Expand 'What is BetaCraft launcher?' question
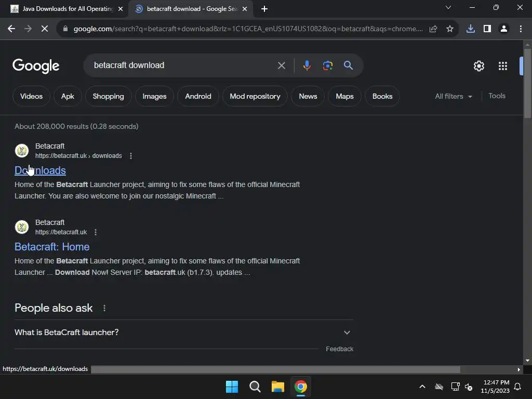 tap(183, 332)
